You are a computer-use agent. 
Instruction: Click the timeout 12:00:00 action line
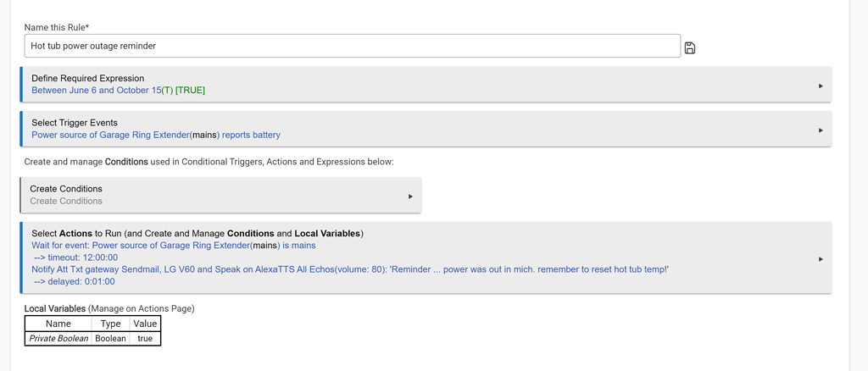click(75, 257)
